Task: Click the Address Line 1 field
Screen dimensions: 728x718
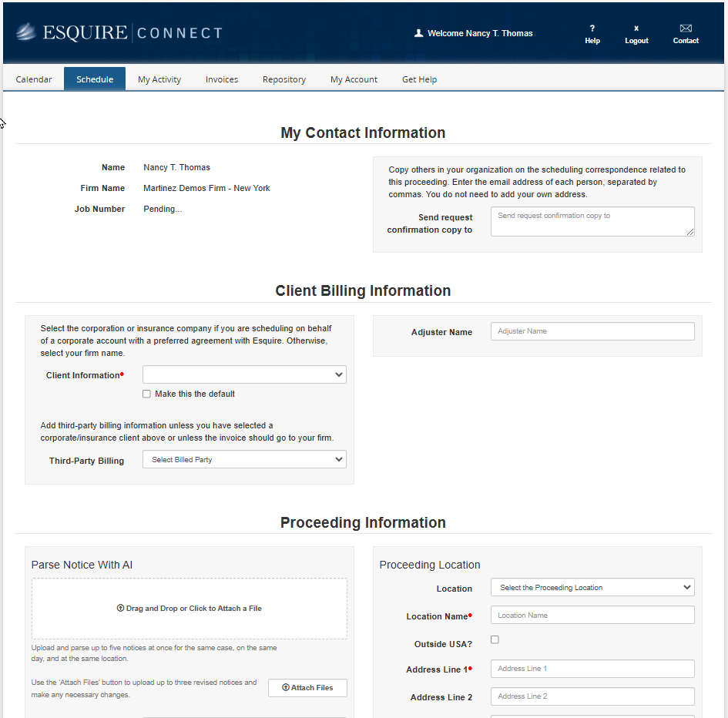Action: [592, 669]
